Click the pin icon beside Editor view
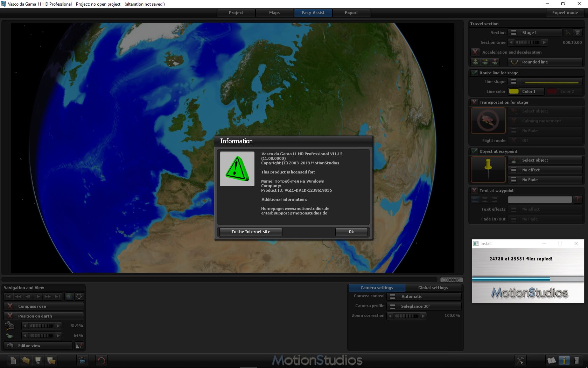 (79, 346)
